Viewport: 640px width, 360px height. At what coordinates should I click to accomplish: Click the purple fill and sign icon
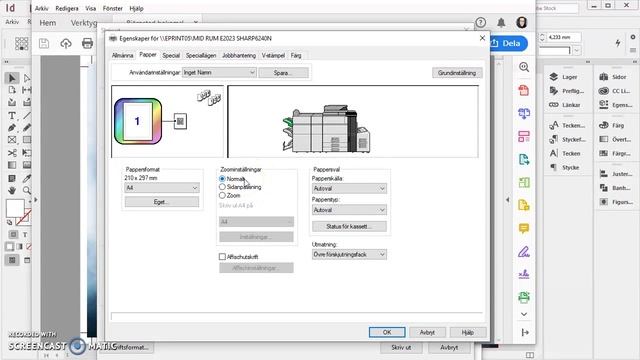(524, 252)
